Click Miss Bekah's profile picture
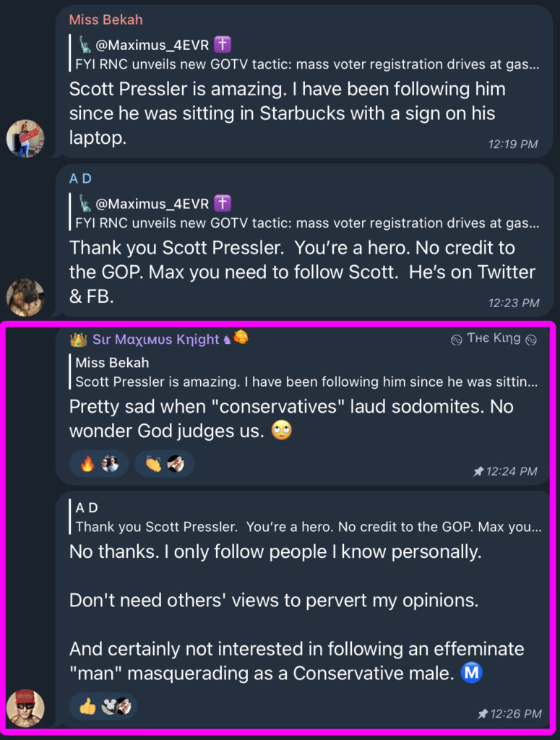This screenshot has width=560, height=740. (25, 137)
